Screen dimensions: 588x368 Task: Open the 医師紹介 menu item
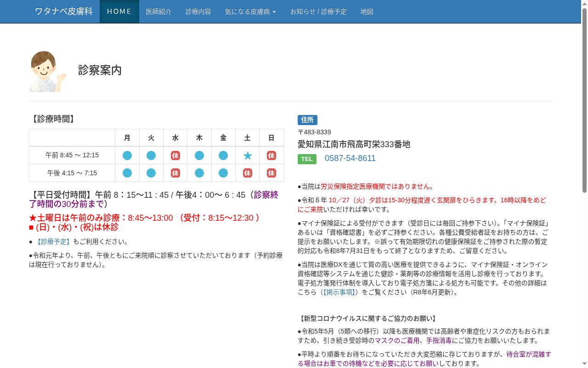click(x=159, y=11)
